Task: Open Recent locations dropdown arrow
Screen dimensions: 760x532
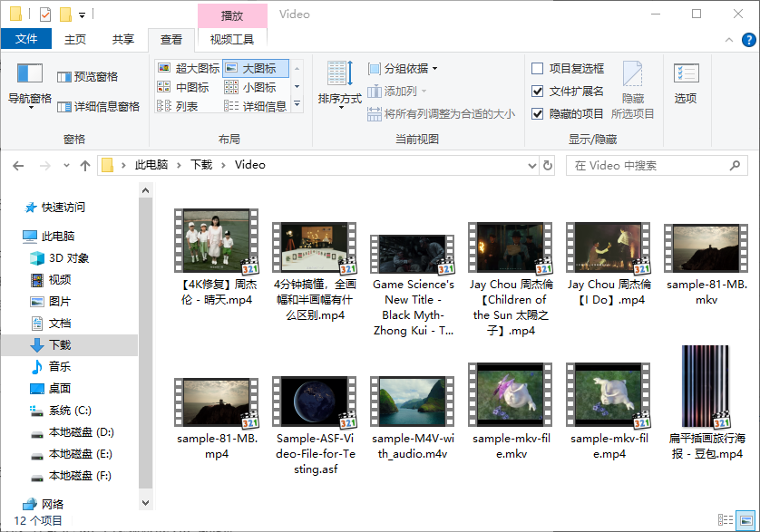Action: (66, 166)
